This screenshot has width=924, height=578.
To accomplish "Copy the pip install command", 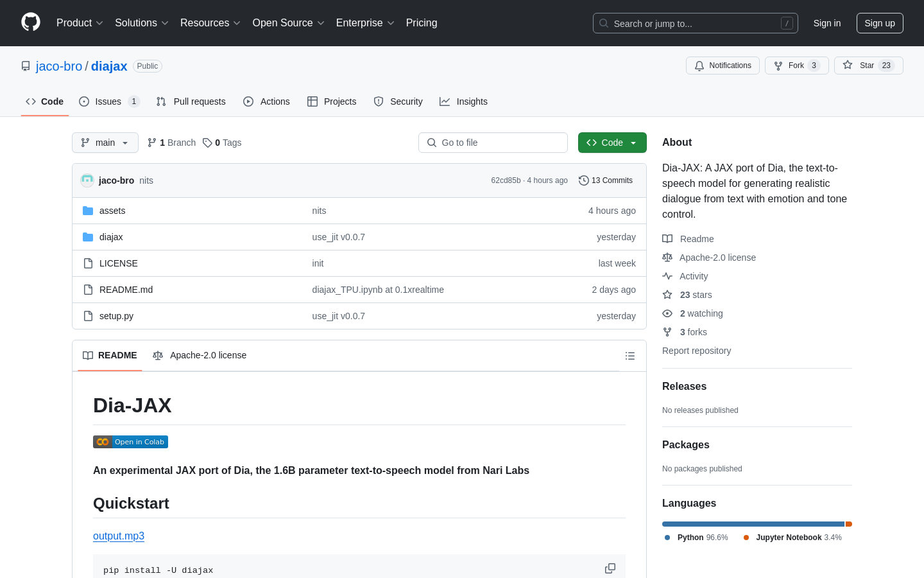I will pos(610,568).
